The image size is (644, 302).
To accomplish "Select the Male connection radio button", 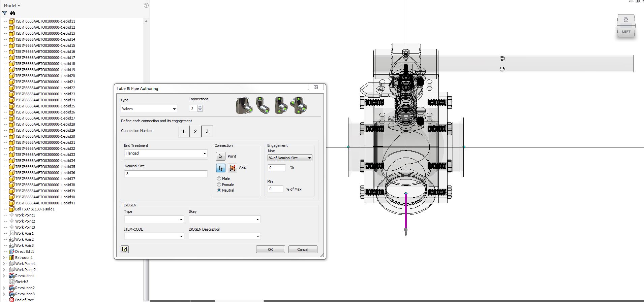I will [219, 178].
